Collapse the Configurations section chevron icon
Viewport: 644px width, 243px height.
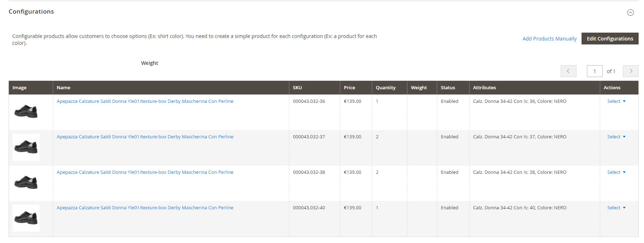coord(630,13)
